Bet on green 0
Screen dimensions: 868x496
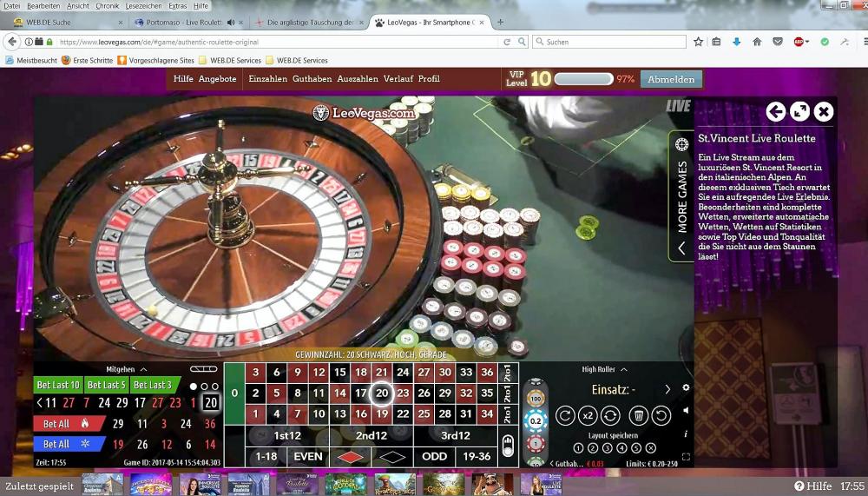(234, 393)
